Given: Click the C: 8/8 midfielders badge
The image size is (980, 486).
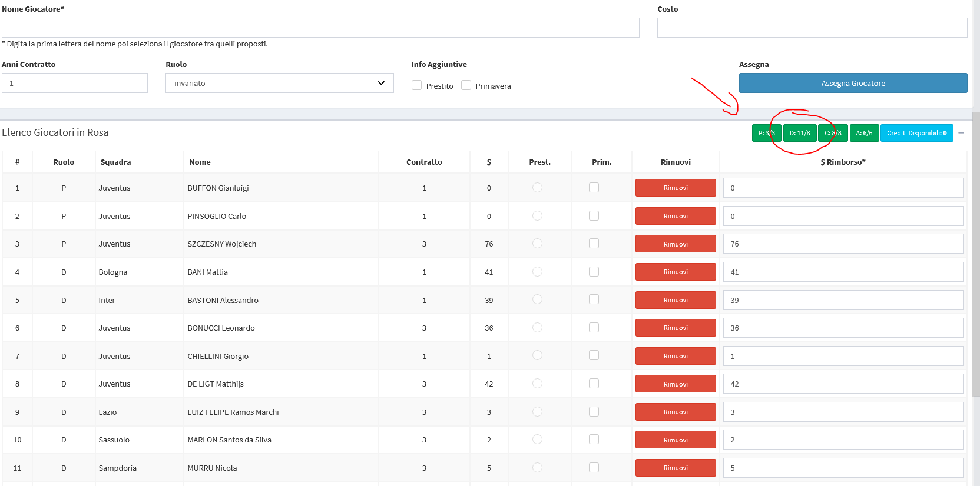Looking at the screenshot, I should tap(833, 133).
